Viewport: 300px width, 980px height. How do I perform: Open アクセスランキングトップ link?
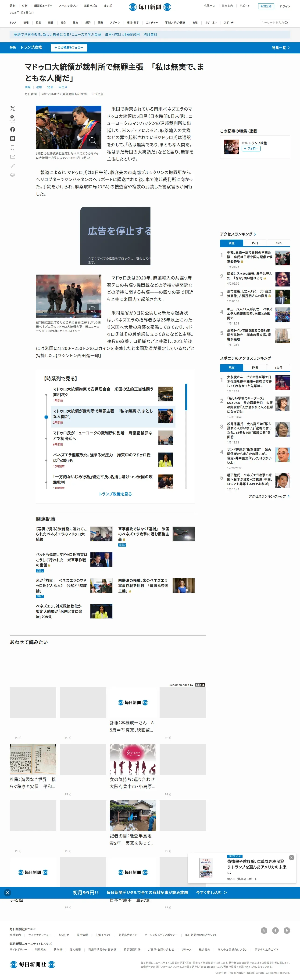coord(269,496)
